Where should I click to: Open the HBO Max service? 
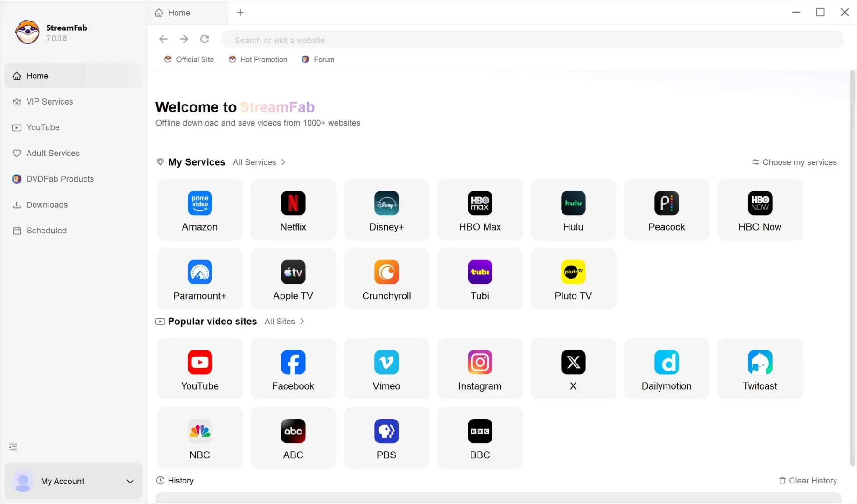(480, 210)
